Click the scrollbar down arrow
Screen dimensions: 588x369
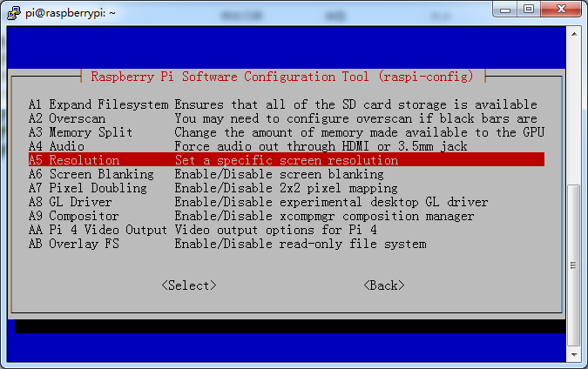[x=574, y=354]
